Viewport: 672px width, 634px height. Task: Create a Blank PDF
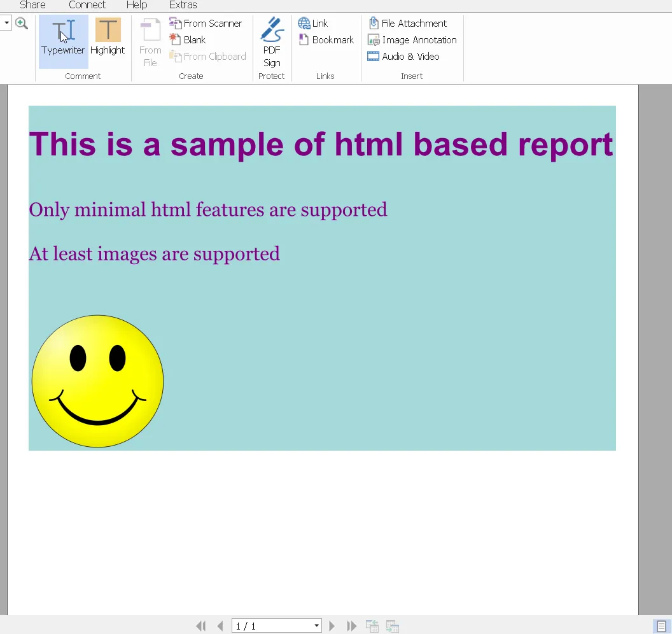coord(188,40)
